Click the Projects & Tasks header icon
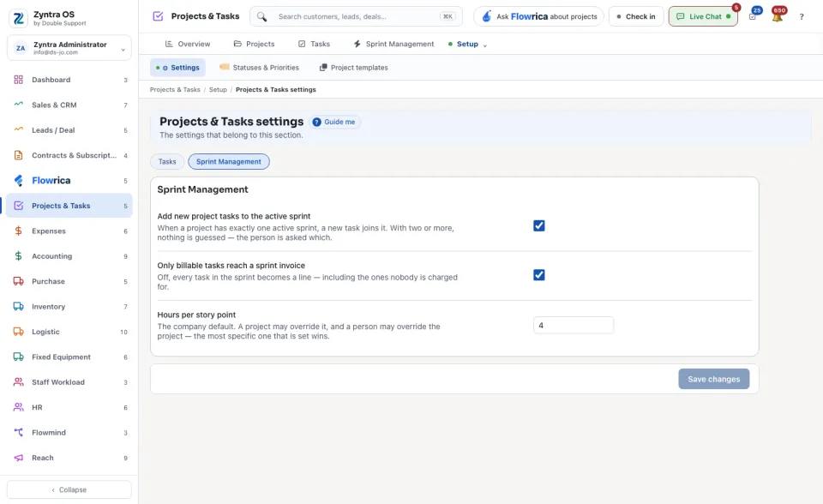 point(158,16)
